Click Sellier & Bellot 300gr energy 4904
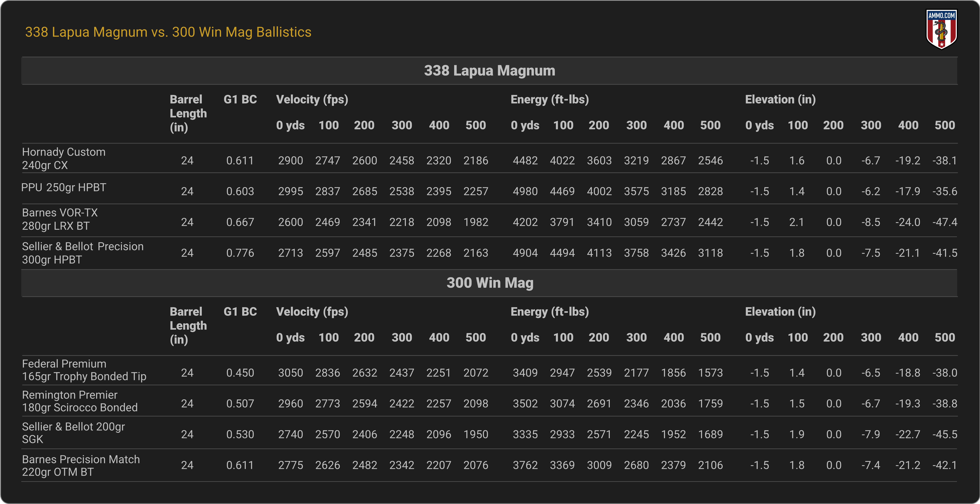Viewport: 980px width, 504px height. (x=525, y=253)
